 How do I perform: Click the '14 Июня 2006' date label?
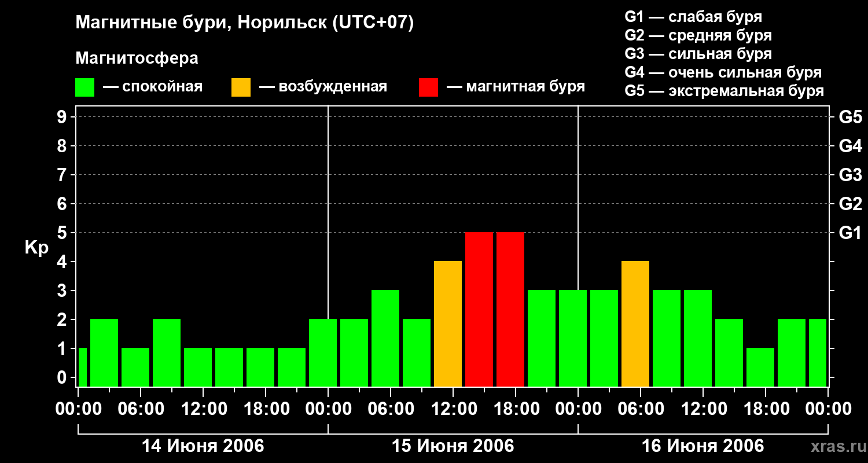pyautogui.click(x=203, y=446)
